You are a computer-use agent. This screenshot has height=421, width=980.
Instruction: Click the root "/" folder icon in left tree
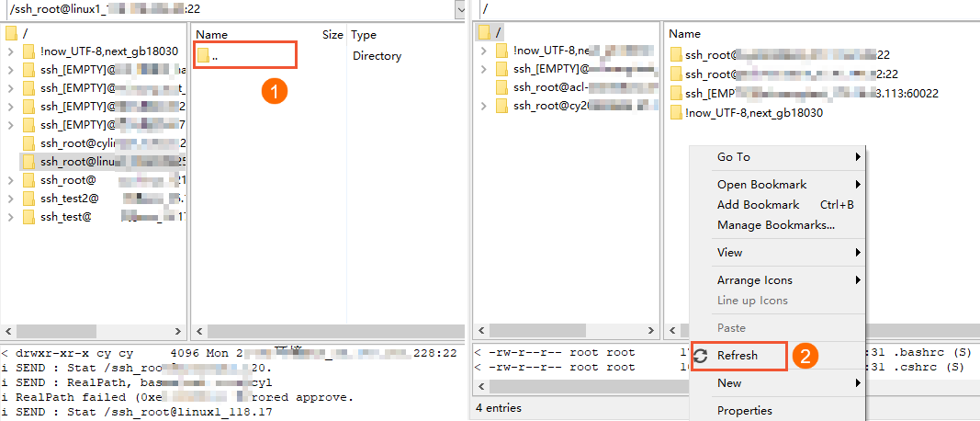click(12, 32)
